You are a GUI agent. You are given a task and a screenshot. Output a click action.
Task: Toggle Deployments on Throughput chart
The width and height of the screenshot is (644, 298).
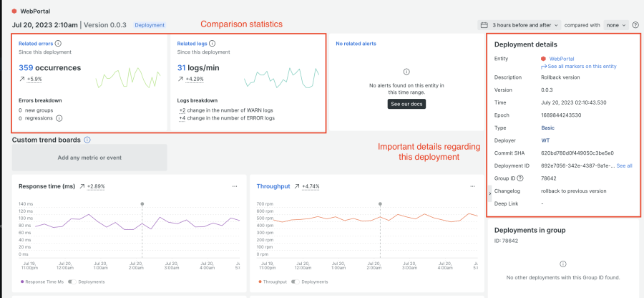pyautogui.click(x=296, y=282)
